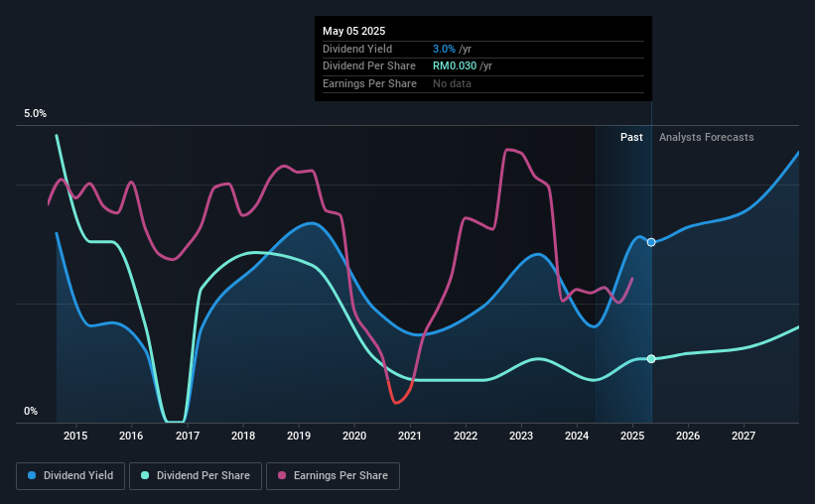Select the blue Dividend Yield data point marker

(x=651, y=242)
